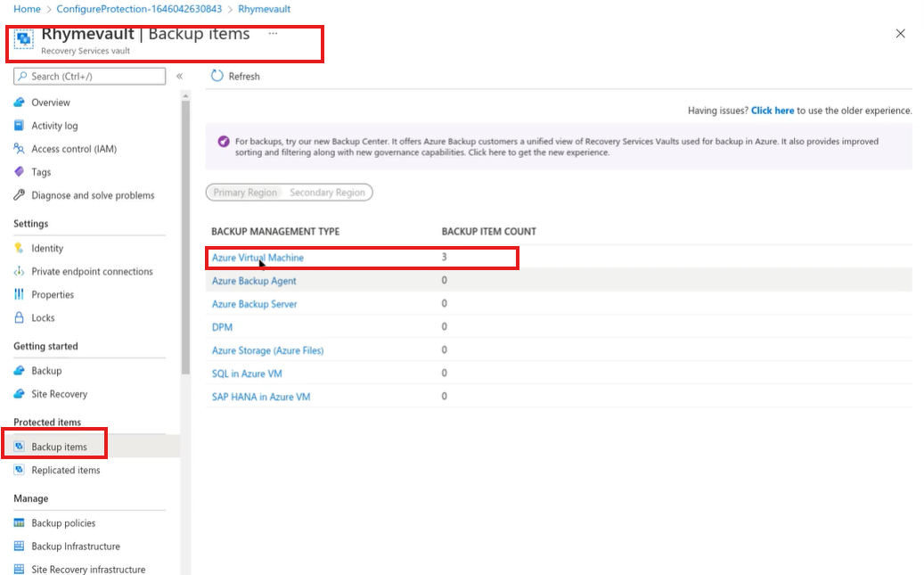Viewport: 924px width, 575px height.
Task: Click the Locks padlock icon
Action: click(20, 317)
